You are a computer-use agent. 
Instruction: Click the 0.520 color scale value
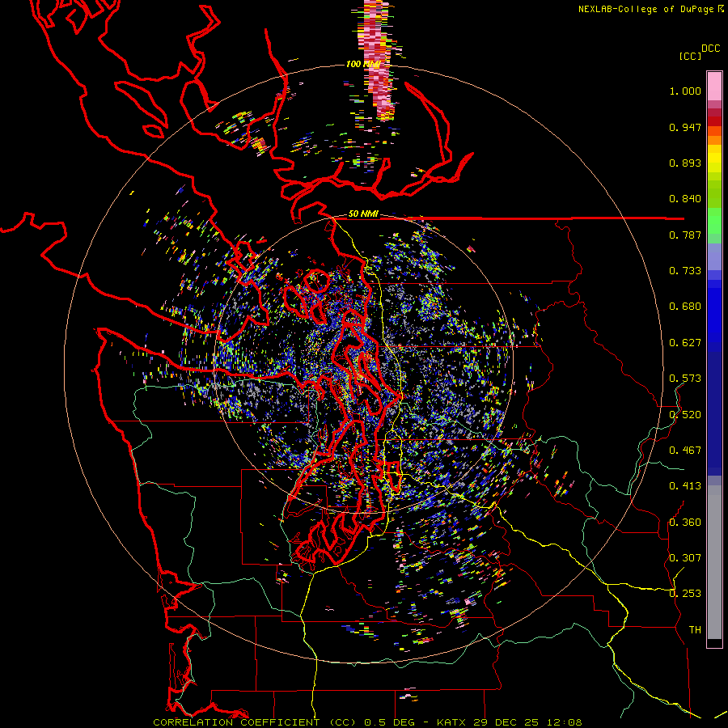(685, 415)
